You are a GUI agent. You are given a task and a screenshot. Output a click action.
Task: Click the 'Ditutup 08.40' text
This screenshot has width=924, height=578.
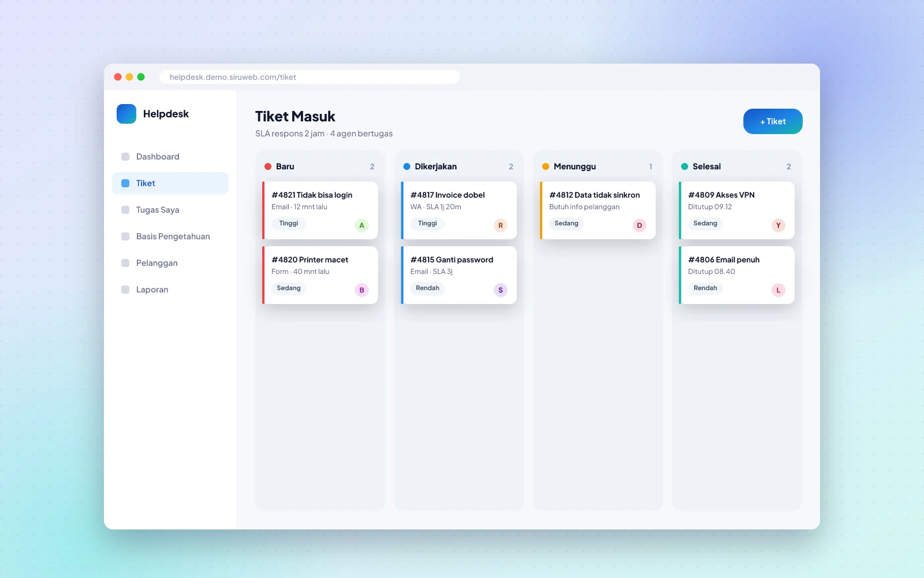click(x=711, y=272)
